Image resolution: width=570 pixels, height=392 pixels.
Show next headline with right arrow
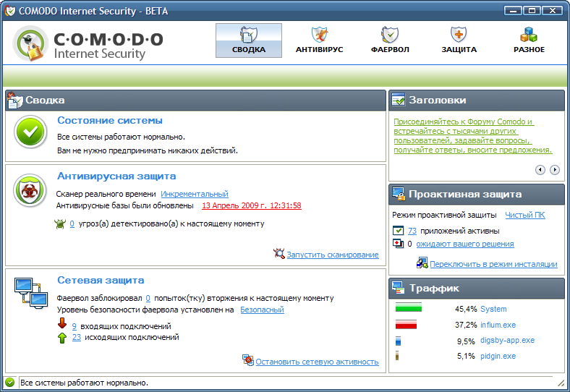[554, 170]
